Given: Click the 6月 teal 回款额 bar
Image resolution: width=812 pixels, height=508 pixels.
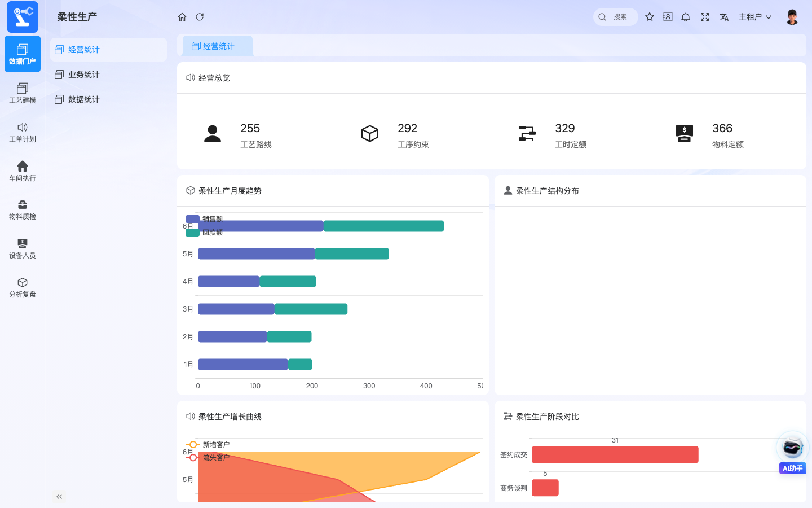Looking at the screenshot, I should pos(383,226).
